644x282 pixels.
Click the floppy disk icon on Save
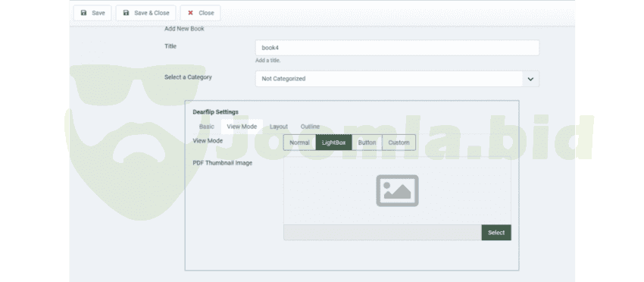click(x=84, y=13)
